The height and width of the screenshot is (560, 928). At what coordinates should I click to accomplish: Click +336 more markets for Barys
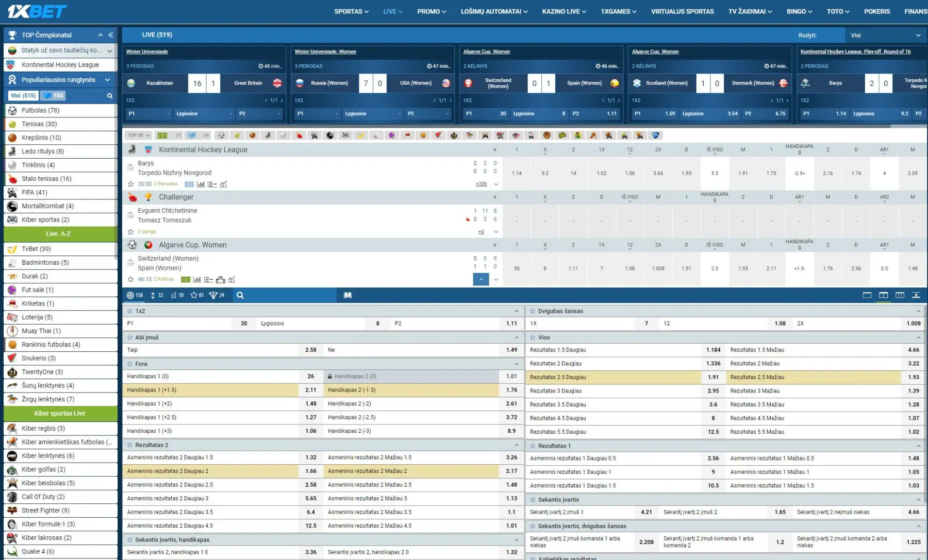click(481, 184)
